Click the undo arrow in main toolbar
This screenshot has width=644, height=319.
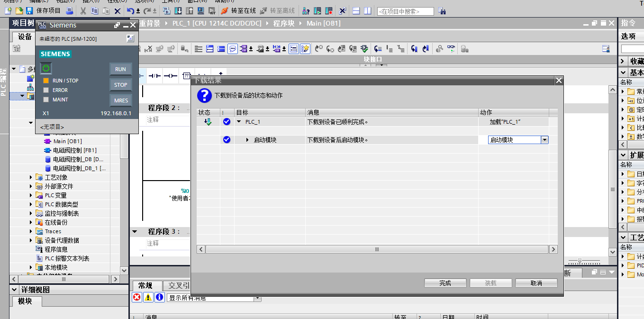click(130, 10)
